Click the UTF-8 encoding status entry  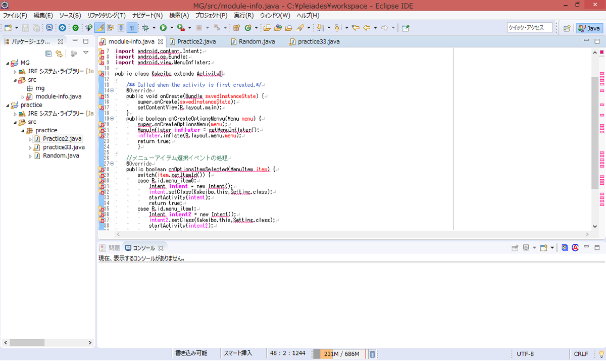pyautogui.click(x=525, y=354)
